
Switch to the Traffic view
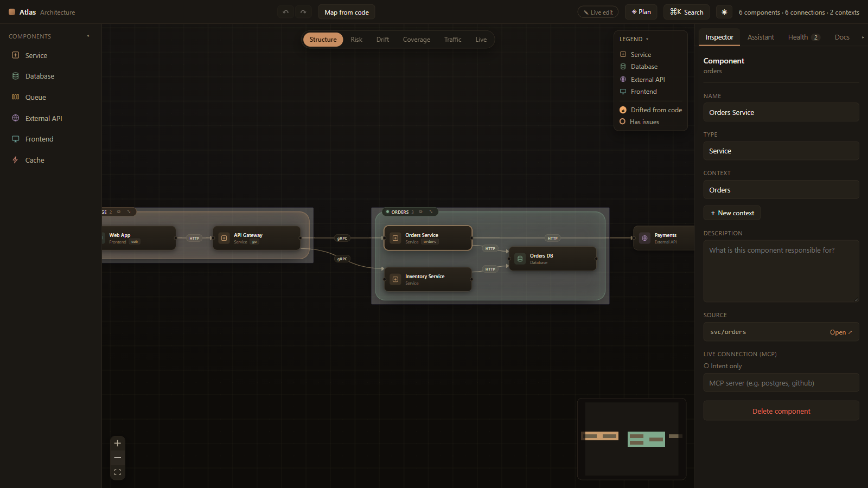(452, 40)
